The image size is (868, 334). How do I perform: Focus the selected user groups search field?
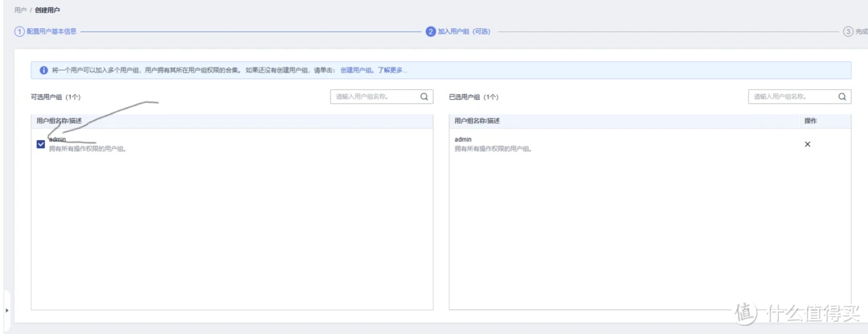(x=800, y=97)
